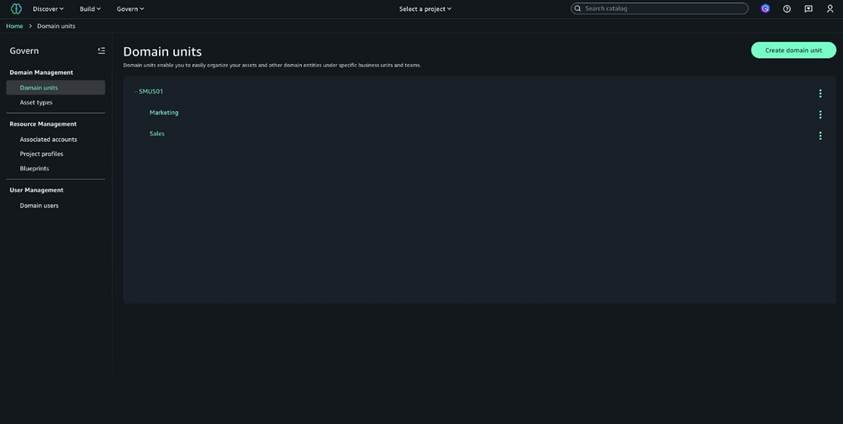Click the Domain Management section heading
The width and height of the screenshot is (843, 424).
[x=41, y=72]
